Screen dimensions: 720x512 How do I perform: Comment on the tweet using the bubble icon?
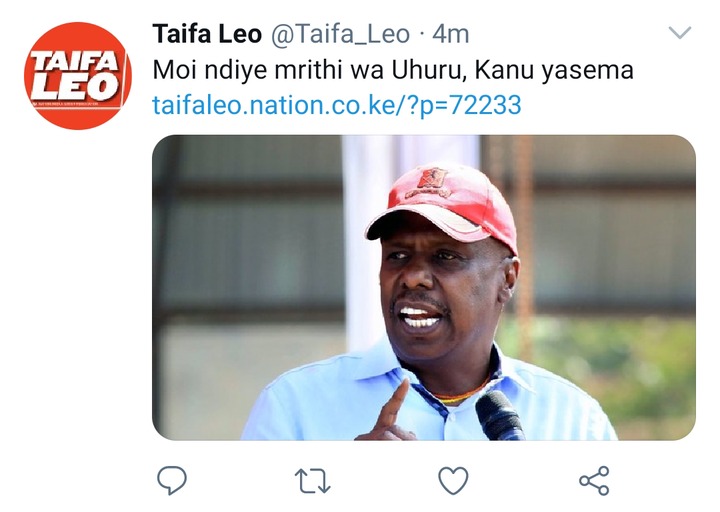172,480
